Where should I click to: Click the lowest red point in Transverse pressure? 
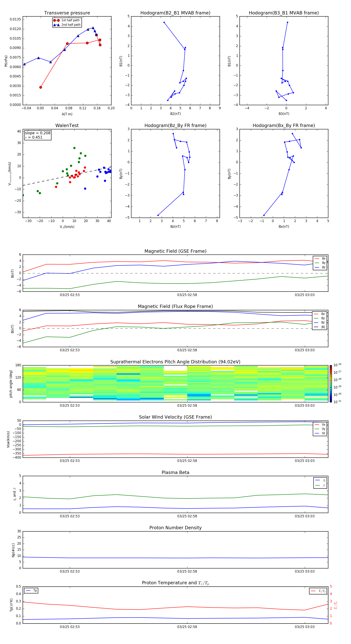[41, 87]
